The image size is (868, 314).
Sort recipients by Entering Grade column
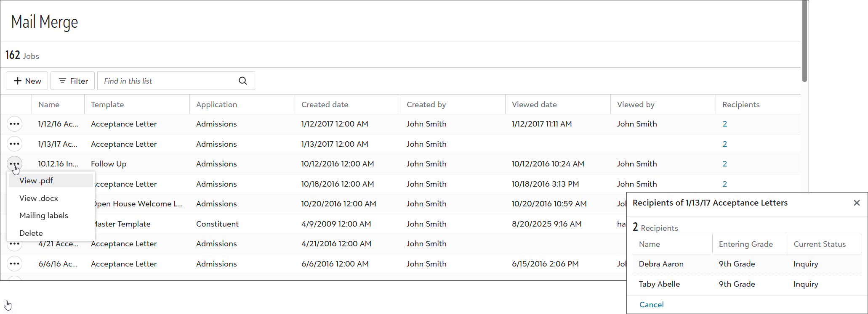coord(746,244)
